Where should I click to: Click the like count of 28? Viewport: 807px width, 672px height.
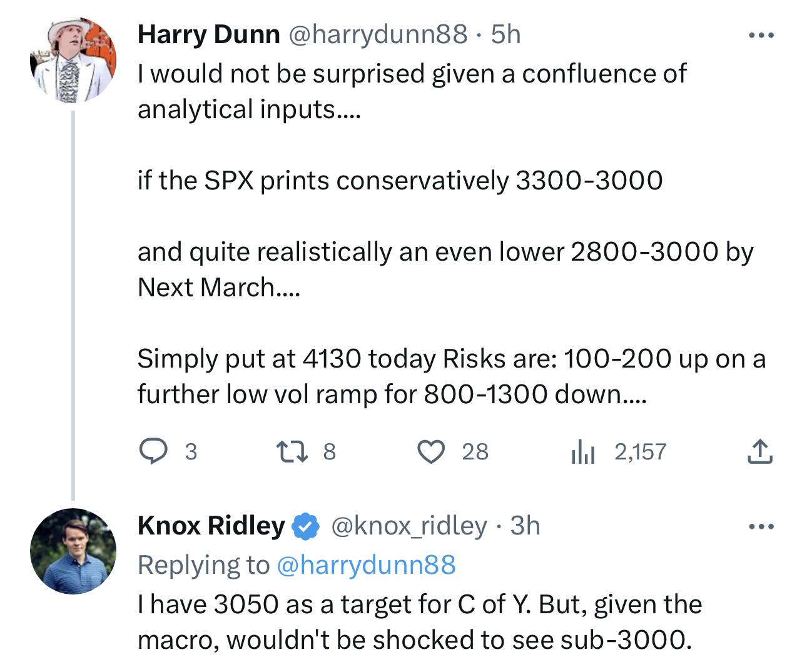point(475,451)
